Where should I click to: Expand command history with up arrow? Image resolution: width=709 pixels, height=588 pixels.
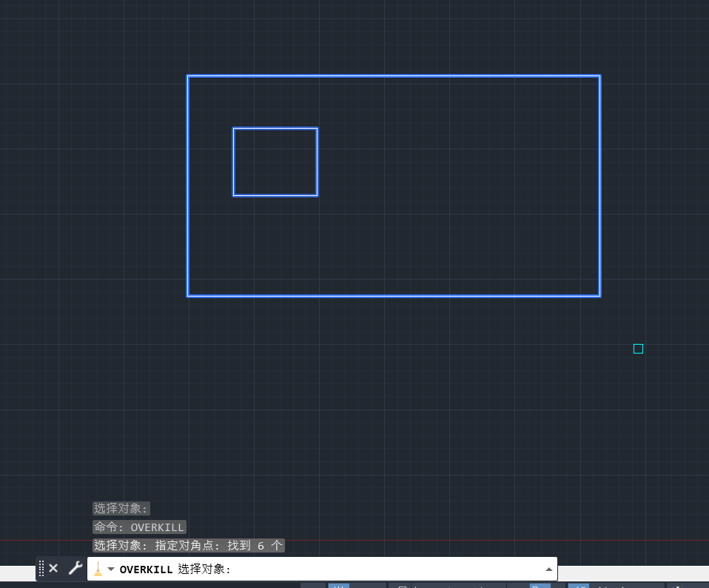pyautogui.click(x=548, y=570)
